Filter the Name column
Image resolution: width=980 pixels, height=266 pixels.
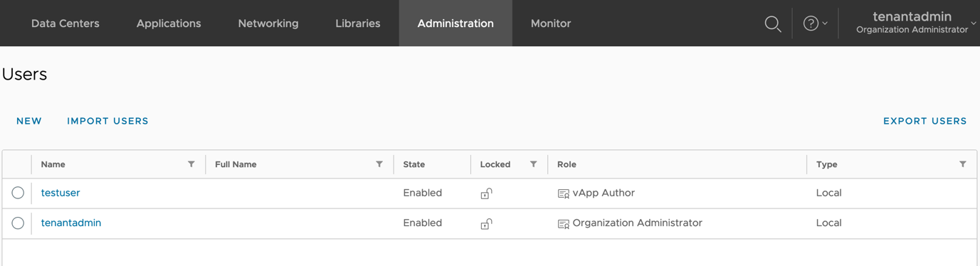(x=191, y=164)
